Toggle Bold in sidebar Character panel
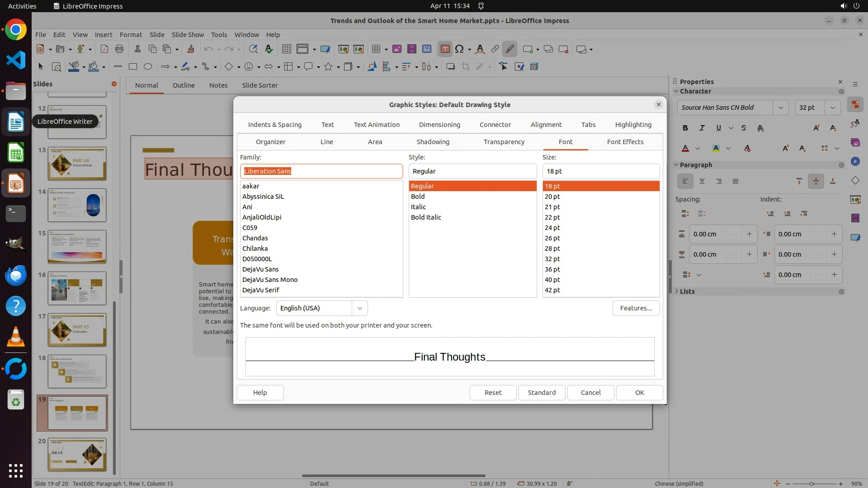The height and width of the screenshot is (488, 868). coord(685,128)
